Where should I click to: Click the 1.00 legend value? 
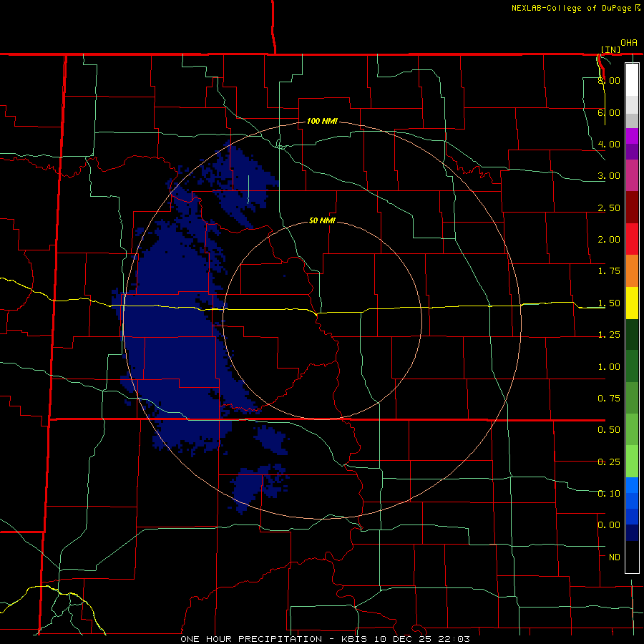(x=609, y=367)
